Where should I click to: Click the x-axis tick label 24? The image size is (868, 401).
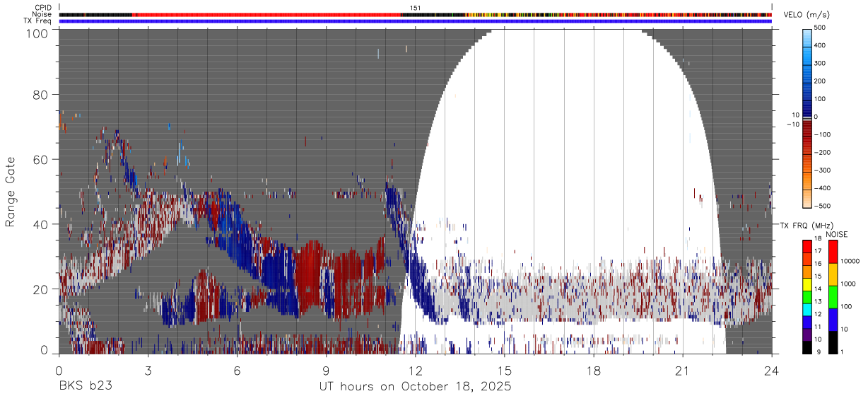pyautogui.click(x=772, y=371)
